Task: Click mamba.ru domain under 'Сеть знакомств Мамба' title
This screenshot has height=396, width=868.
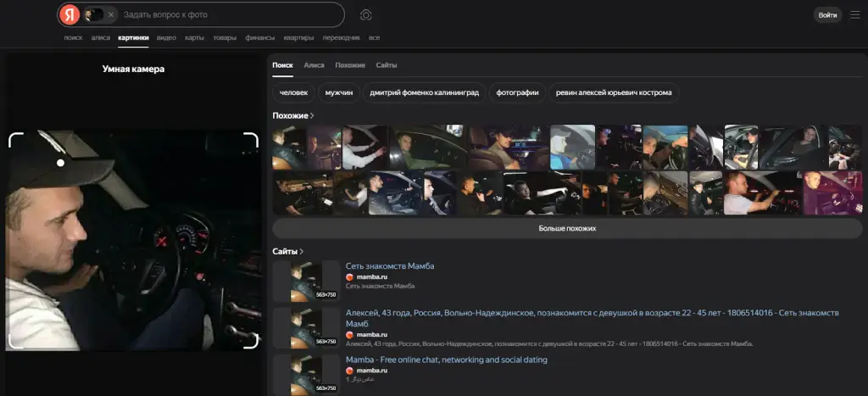Action: click(x=372, y=277)
